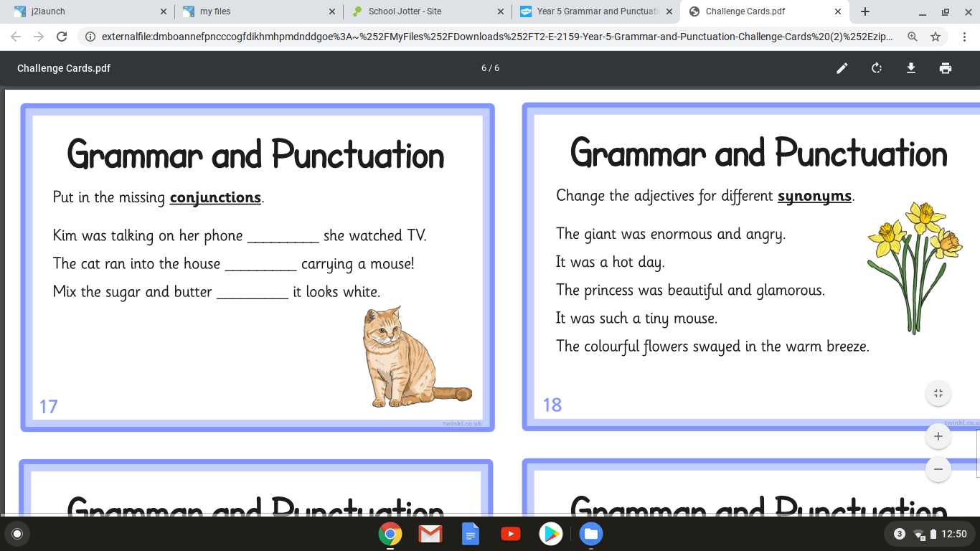Click 'The colourful flowers swayed' sentence
Screen dimensions: 980x551
[x=712, y=347]
